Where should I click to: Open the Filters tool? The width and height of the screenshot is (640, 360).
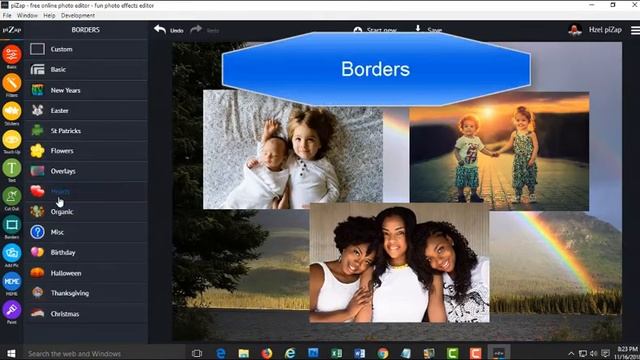point(11,83)
